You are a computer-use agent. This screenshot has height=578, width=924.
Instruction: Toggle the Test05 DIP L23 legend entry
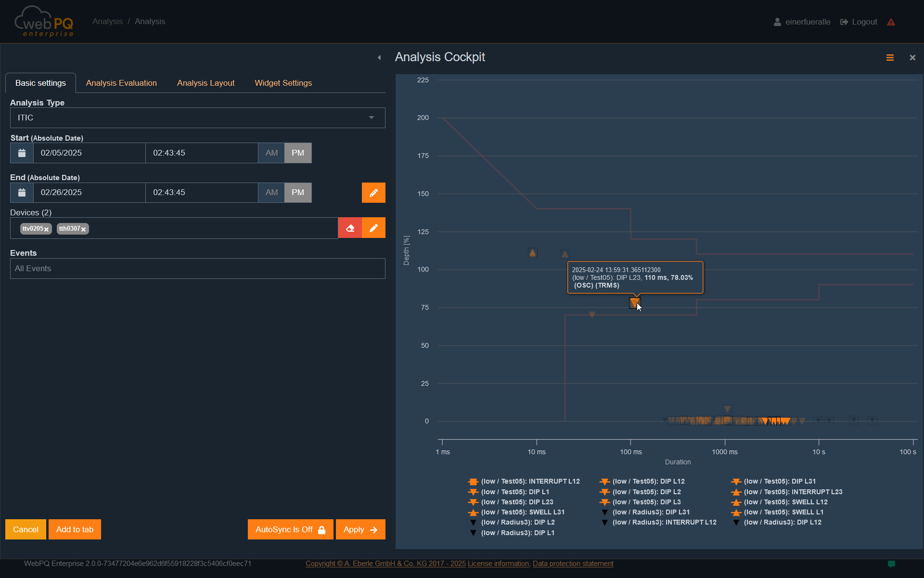[x=517, y=502]
